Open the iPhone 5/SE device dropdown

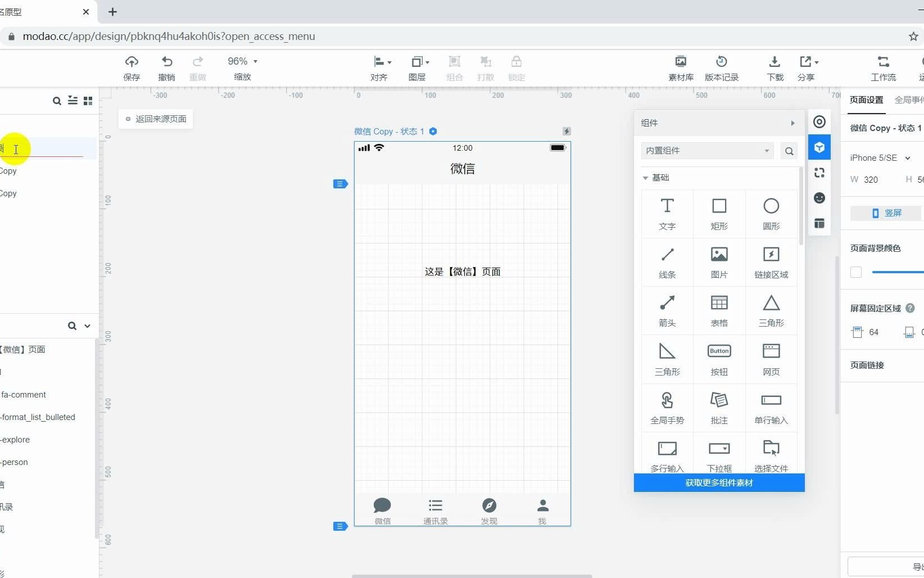click(880, 158)
